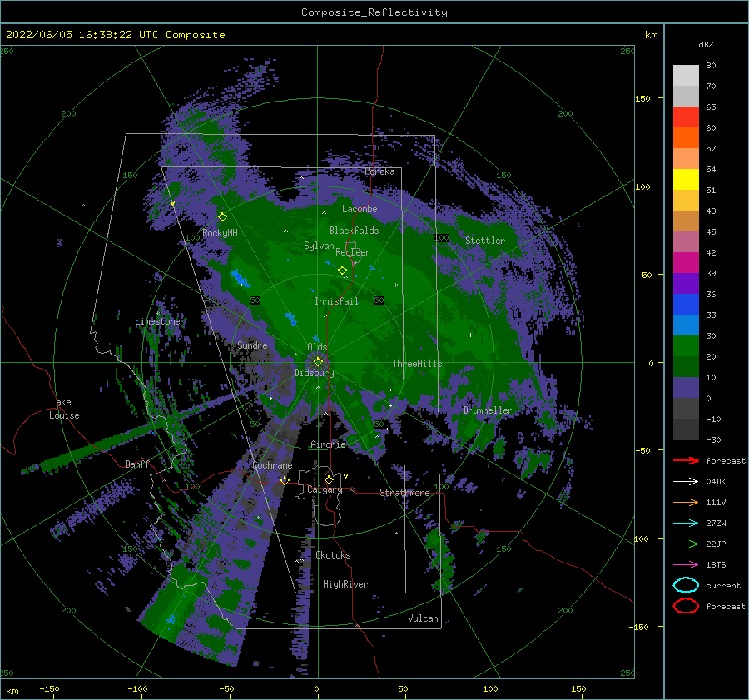
Task: Click the ThreeHills label
Action: point(417,364)
